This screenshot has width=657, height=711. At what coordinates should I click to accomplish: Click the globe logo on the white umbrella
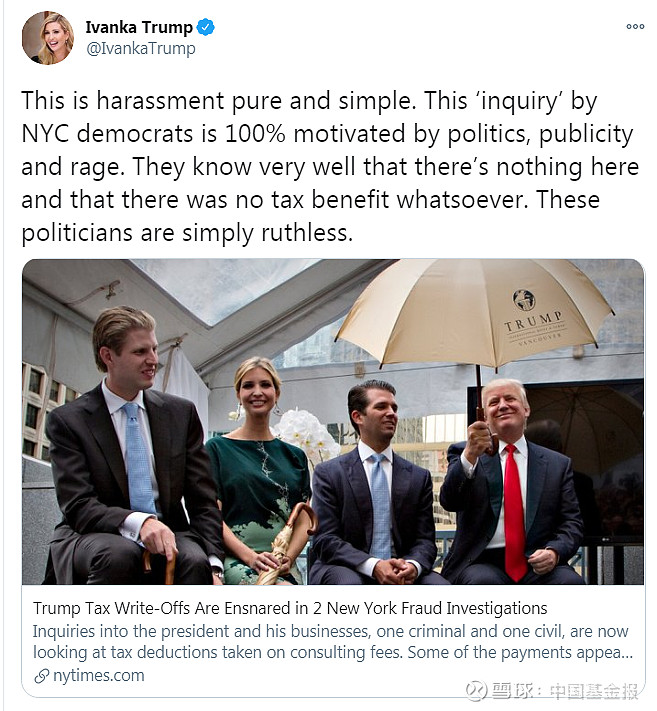[x=524, y=299]
